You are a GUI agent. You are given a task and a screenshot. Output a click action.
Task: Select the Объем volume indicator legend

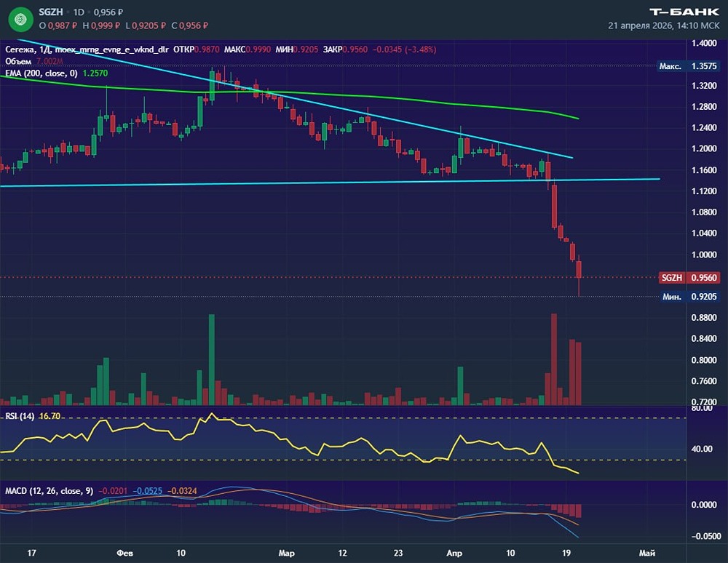(18, 61)
